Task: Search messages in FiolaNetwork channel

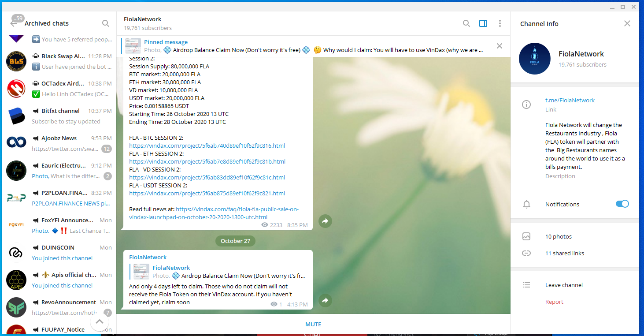Action: (466, 23)
